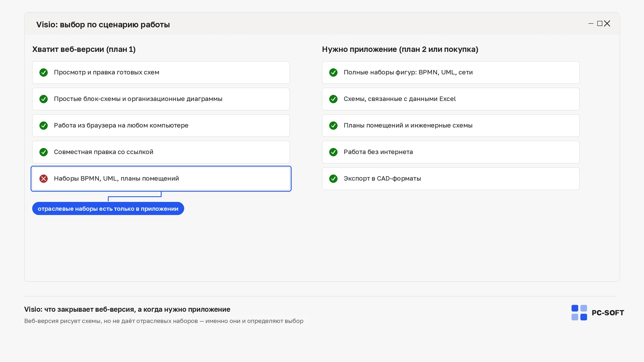Select row text Экспорт в CAD-форматы
Viewport: 644px width, 362px height.
pos(382,179)
